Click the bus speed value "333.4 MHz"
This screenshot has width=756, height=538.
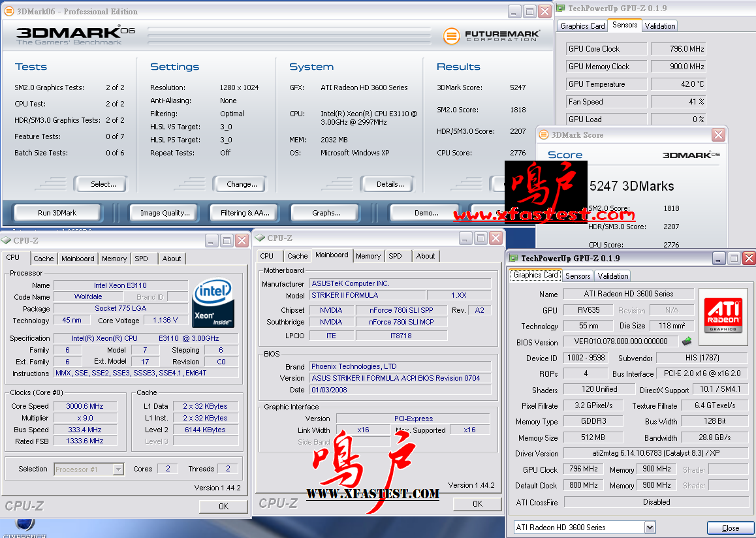(x=85, y=430)
